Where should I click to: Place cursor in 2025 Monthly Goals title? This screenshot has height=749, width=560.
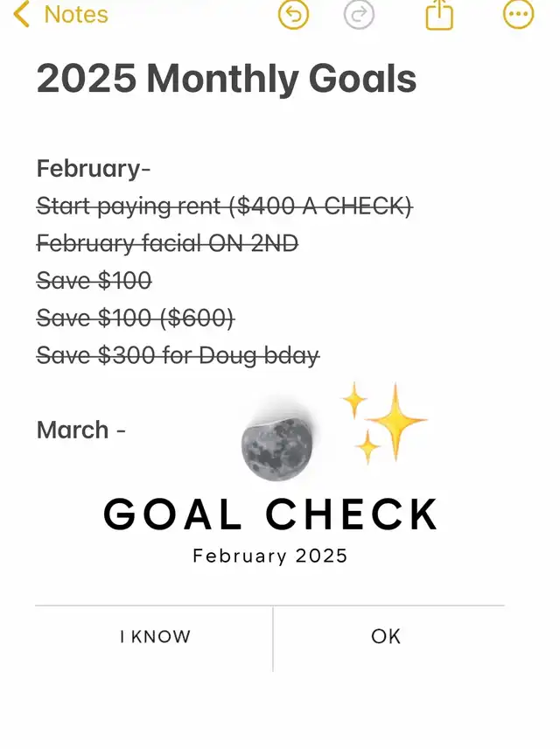pos(227,79)
